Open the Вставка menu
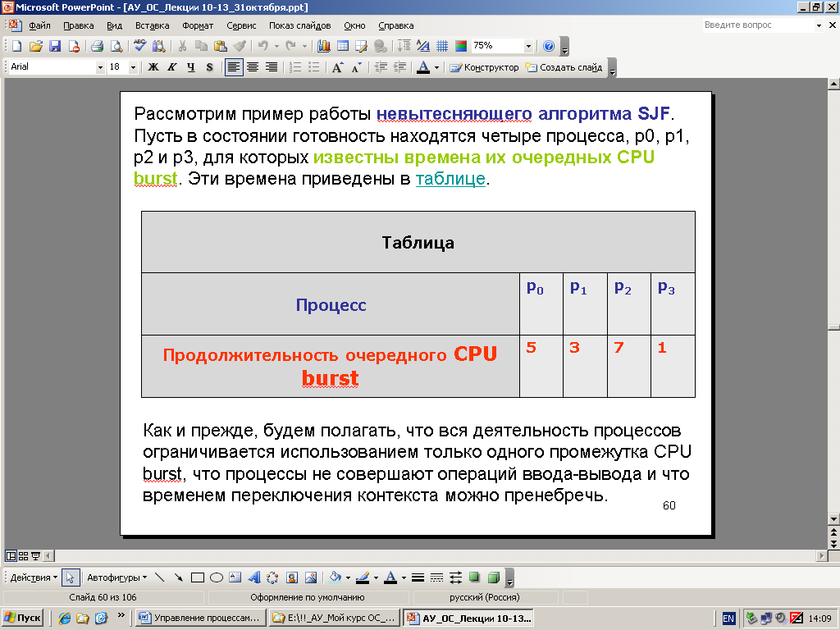 click(x=152, y=25)
